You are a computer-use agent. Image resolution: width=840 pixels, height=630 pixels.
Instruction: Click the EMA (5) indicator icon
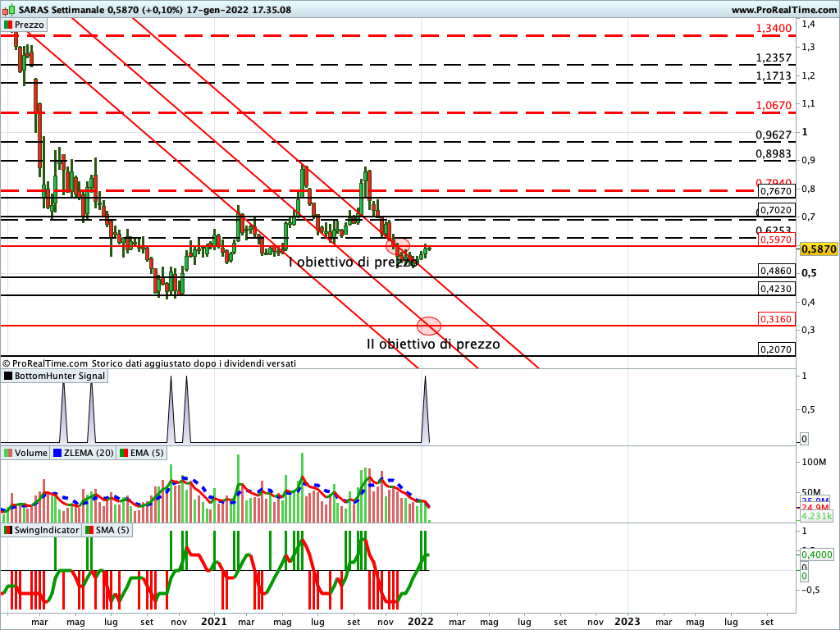point(124,453)
